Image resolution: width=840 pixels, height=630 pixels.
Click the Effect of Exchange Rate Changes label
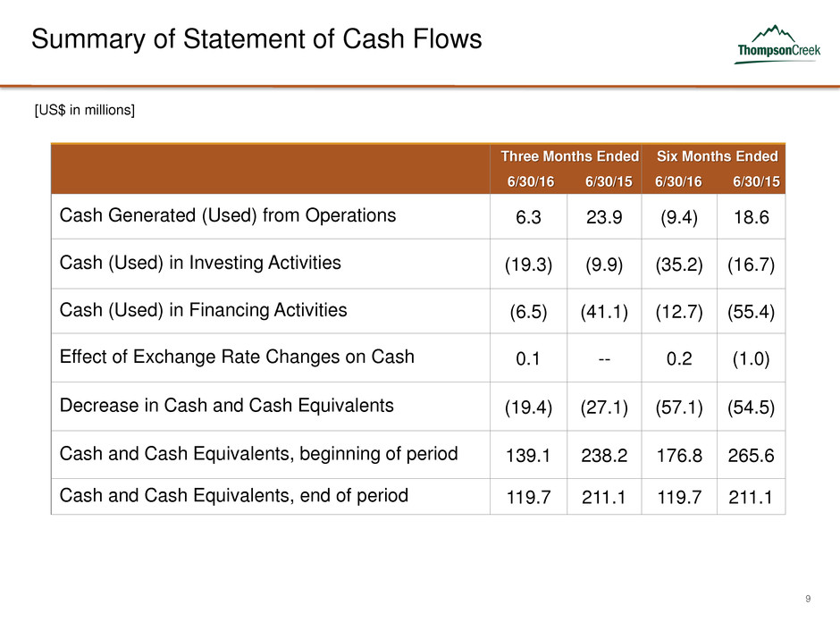point(236,357)
